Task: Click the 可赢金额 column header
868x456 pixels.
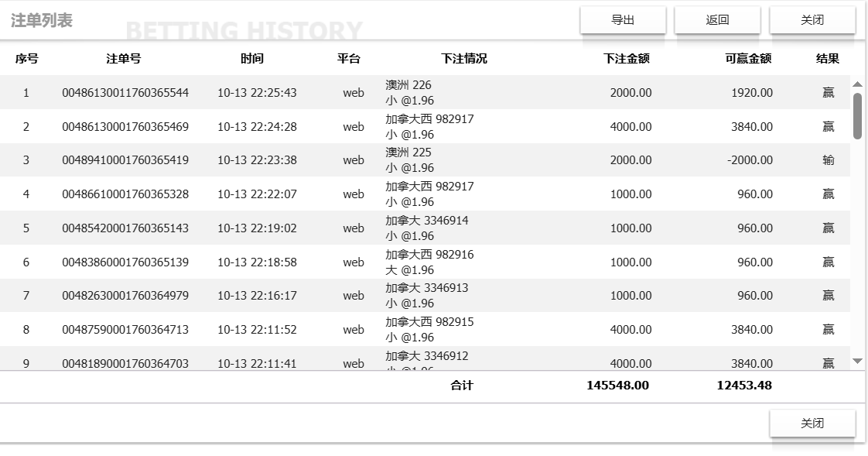Action: point(748,58)
